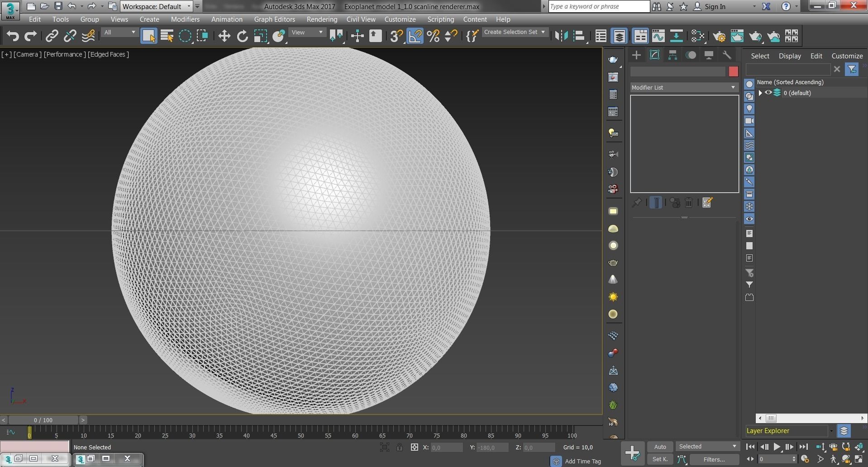
Task: Open the Workspace: Default dropdown
Action: point(157,6)
